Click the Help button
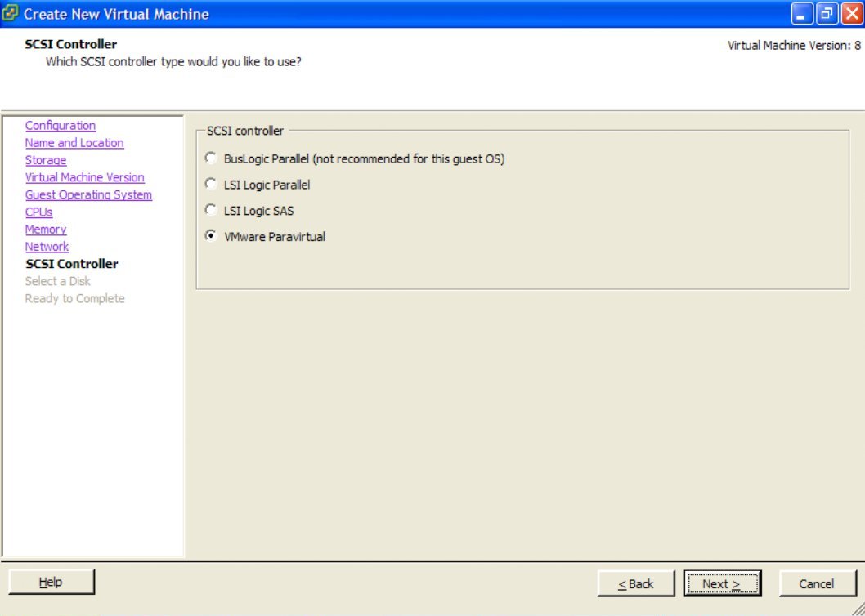This screenshot has width=865, height=616. pyautogui.click(x=52, y=582)
